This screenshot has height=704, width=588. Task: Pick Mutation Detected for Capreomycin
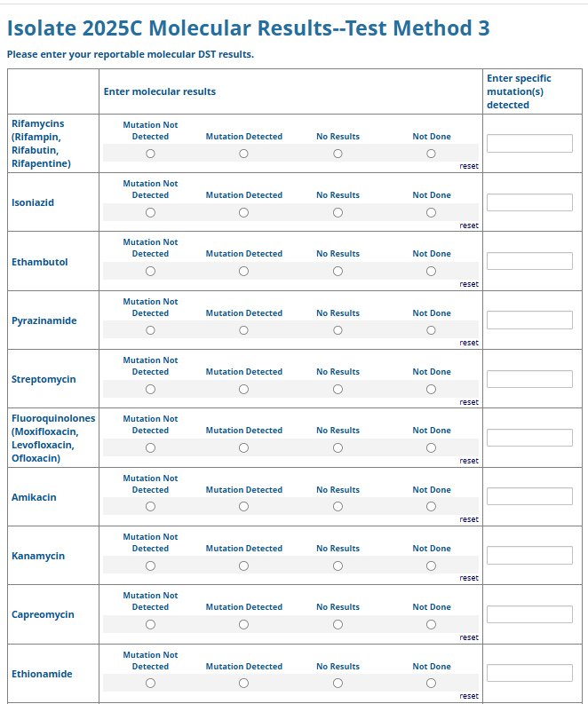[244, 624]
